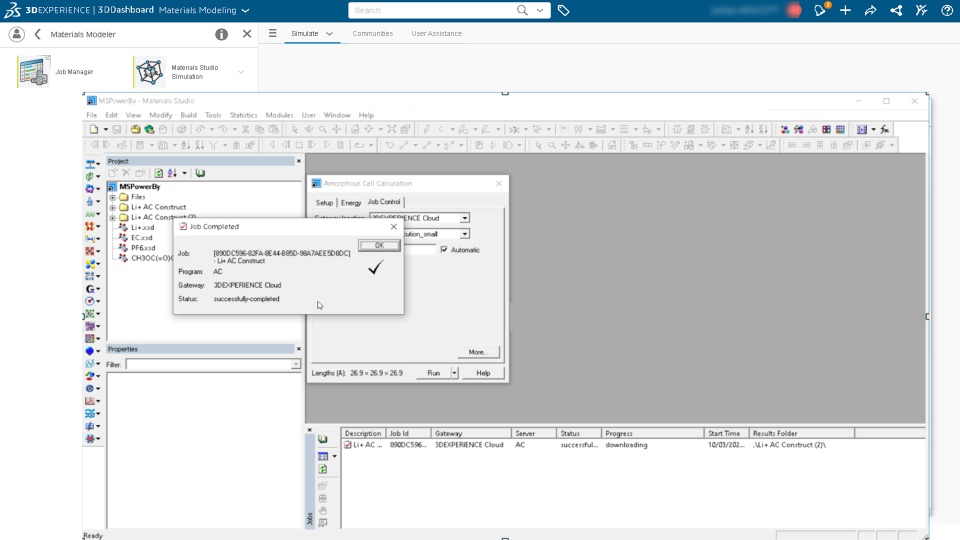Click the Import globe icon in toolbar
The image size is (960, 540).
(x=149, y=129)
